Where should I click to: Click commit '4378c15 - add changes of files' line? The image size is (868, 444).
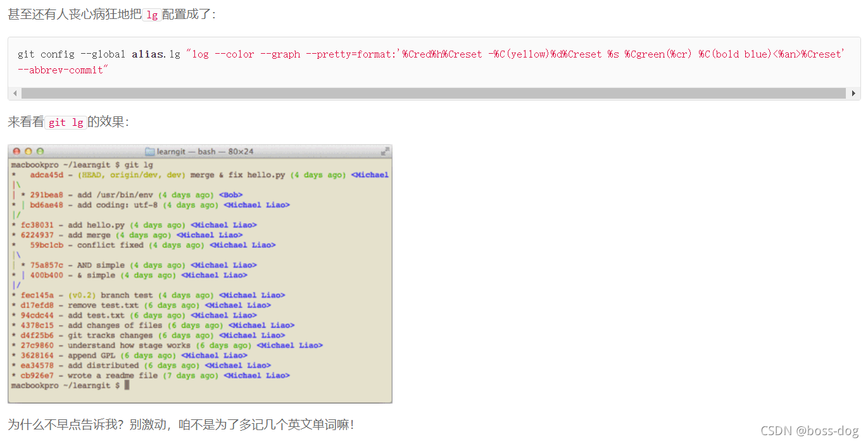tap(153, 326)
